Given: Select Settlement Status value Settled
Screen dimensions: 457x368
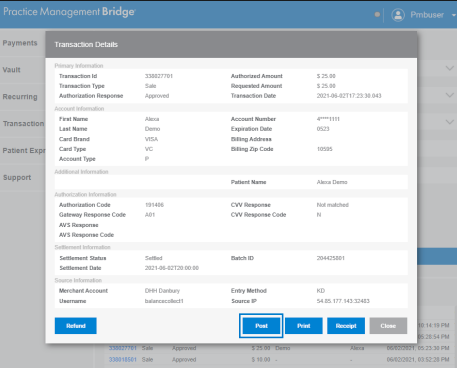Looking at the screenshot, I should [154, 258].
